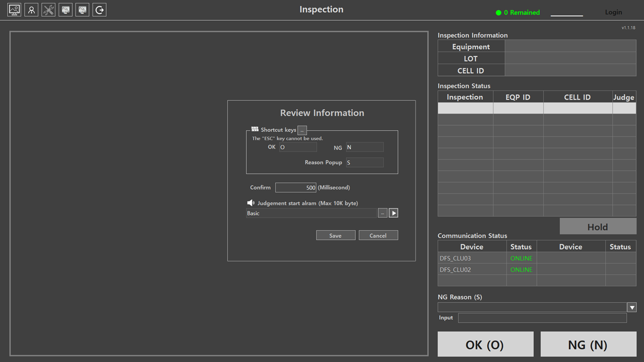Screen dimensions: 644x362
Task: Cancel the Review Information dialog
Action: pos(378,235)
